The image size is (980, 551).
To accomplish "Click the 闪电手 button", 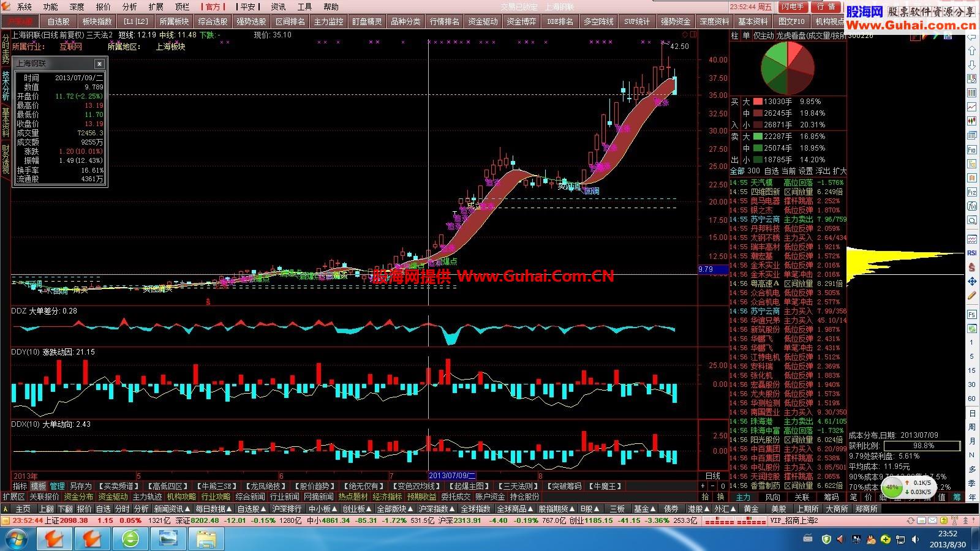I will [793, 7].
